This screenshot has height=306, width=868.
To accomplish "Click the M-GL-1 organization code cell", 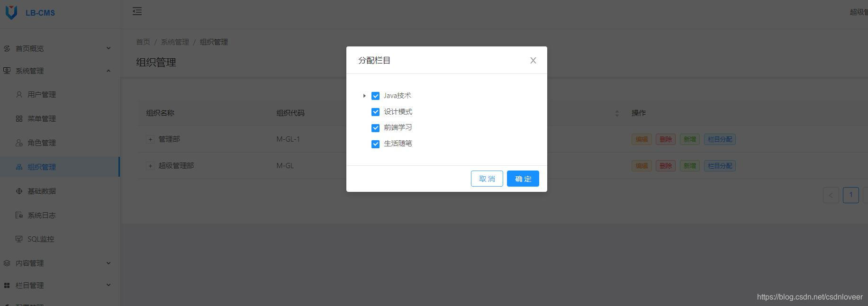I will pos(288,139).
